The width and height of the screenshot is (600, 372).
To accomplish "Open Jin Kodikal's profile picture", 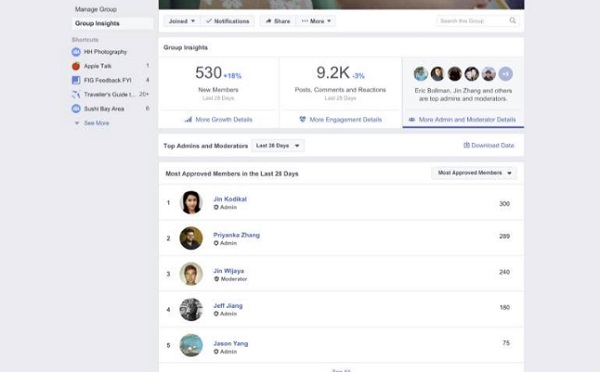I will point(191,202).
